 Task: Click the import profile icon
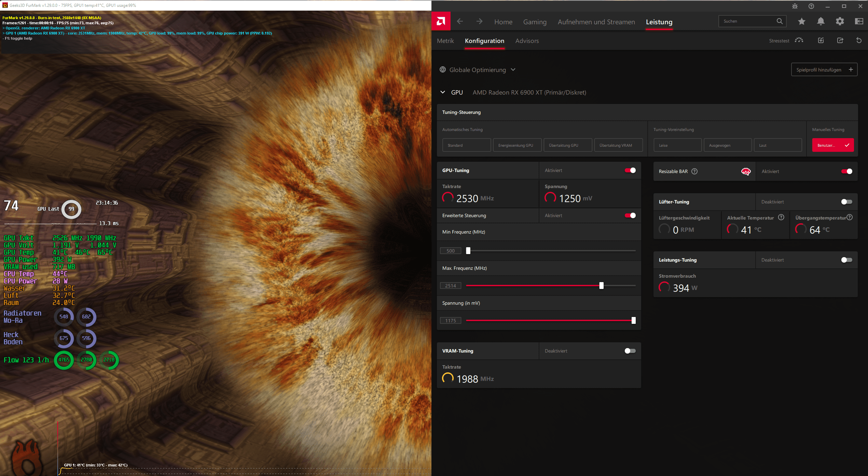click(x=821, y=40)
